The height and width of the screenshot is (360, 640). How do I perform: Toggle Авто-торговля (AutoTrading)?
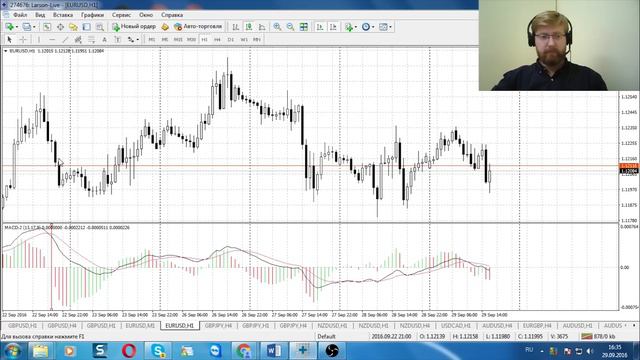[198, 27]
